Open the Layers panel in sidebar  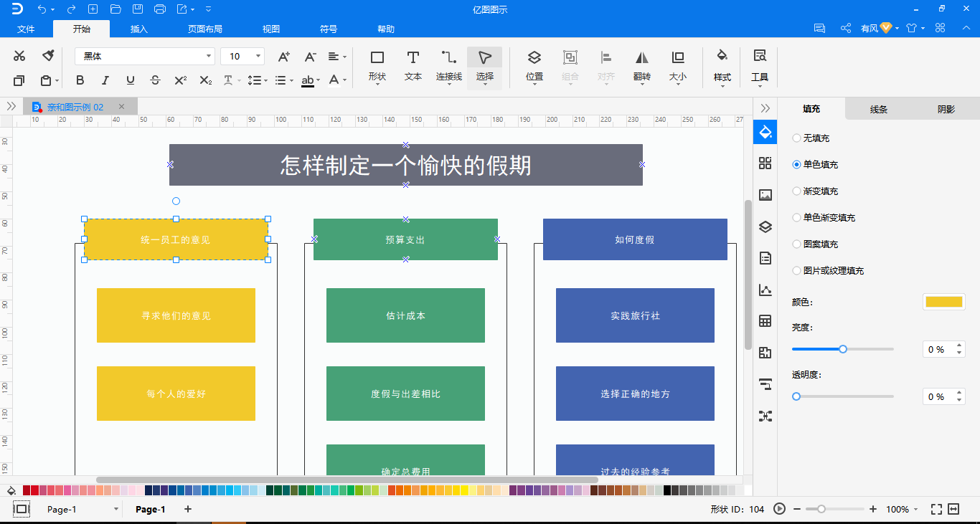tap(765, 227)
